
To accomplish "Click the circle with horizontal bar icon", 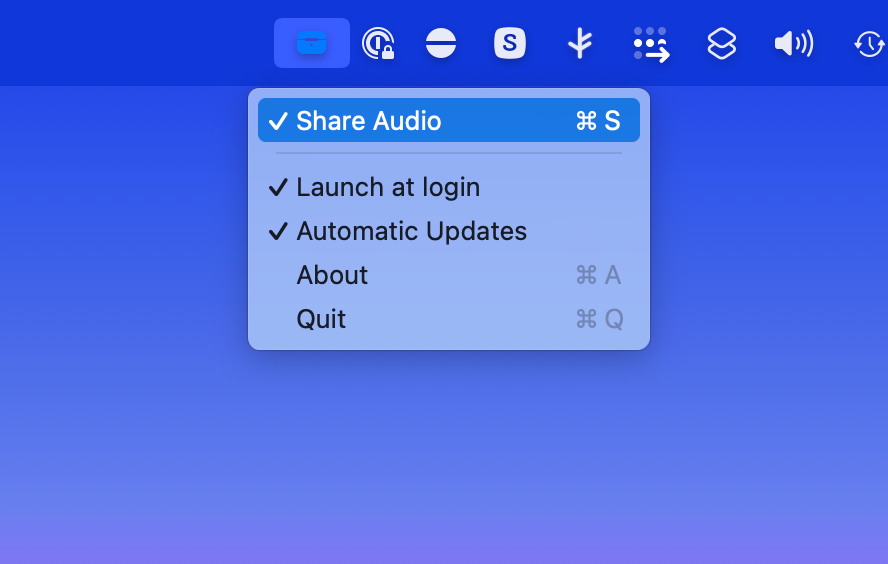I will pos(441,43).
